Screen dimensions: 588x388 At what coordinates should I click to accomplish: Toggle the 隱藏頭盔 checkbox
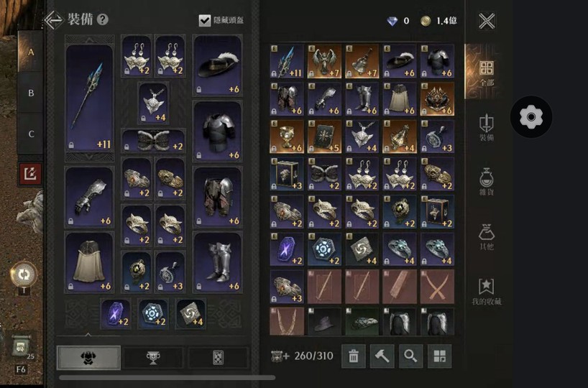tap(205, 20)
